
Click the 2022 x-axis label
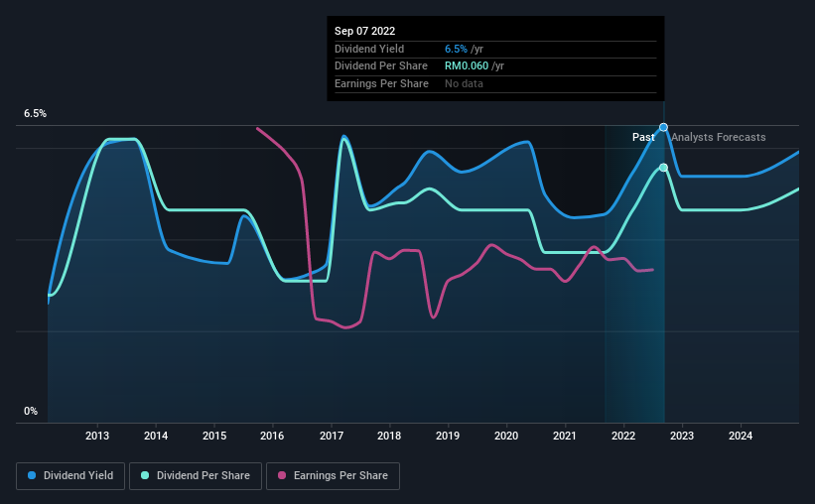[623, 436]
